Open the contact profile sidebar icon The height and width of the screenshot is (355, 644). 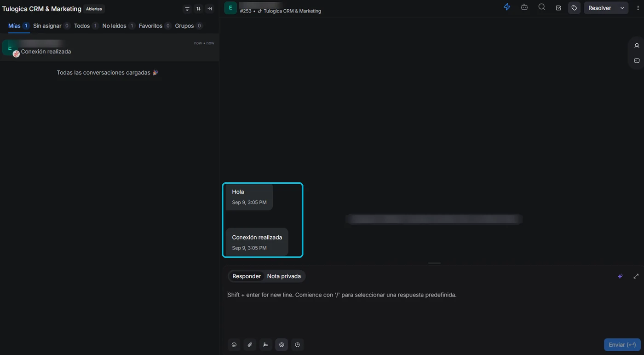coord(637,46)
